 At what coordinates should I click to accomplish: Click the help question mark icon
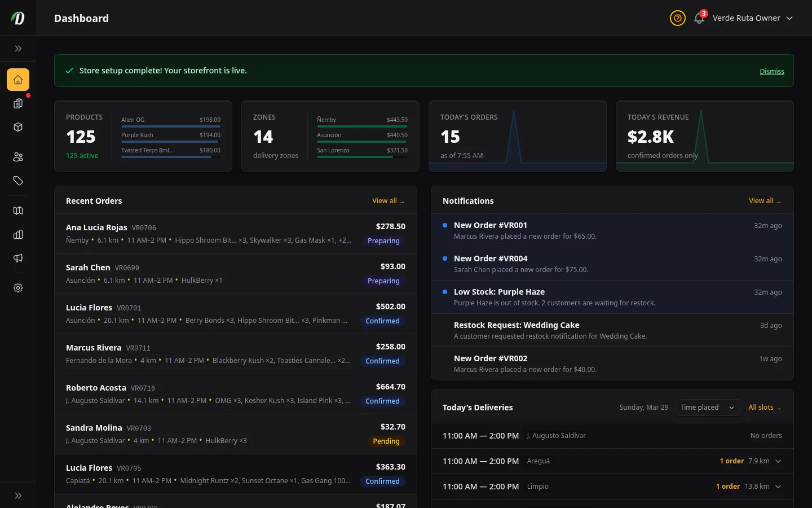(678, 18)
